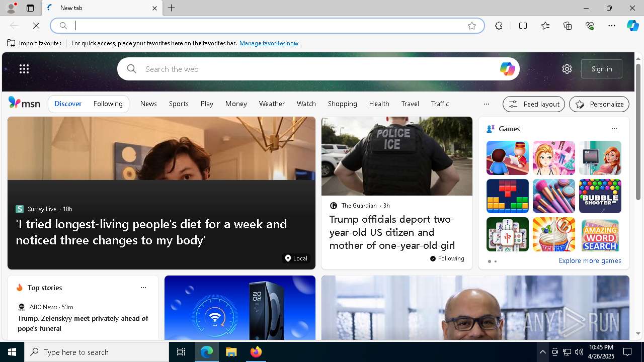Select the Discover tab

tap(68, 104)
